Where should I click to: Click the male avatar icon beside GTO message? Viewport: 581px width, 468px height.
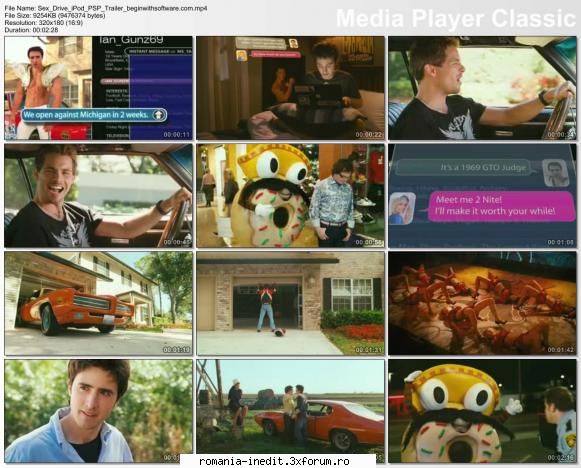556,173
